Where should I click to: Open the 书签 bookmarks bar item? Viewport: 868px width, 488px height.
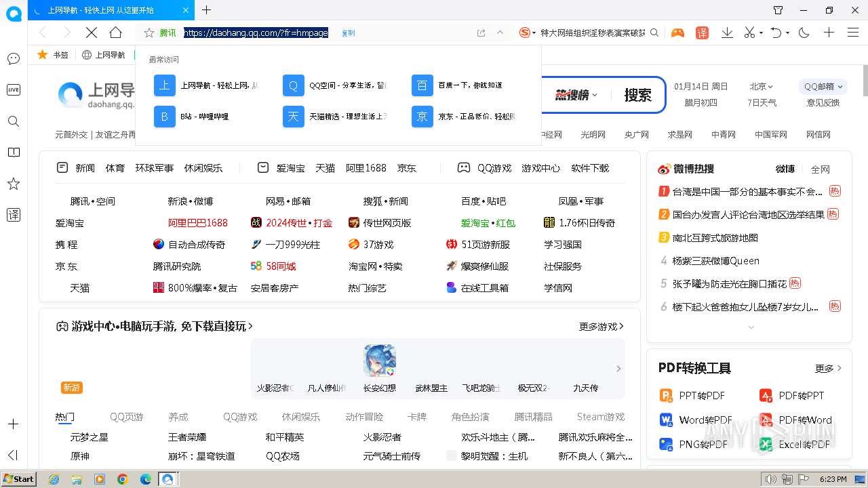click(x=53, y=55)
